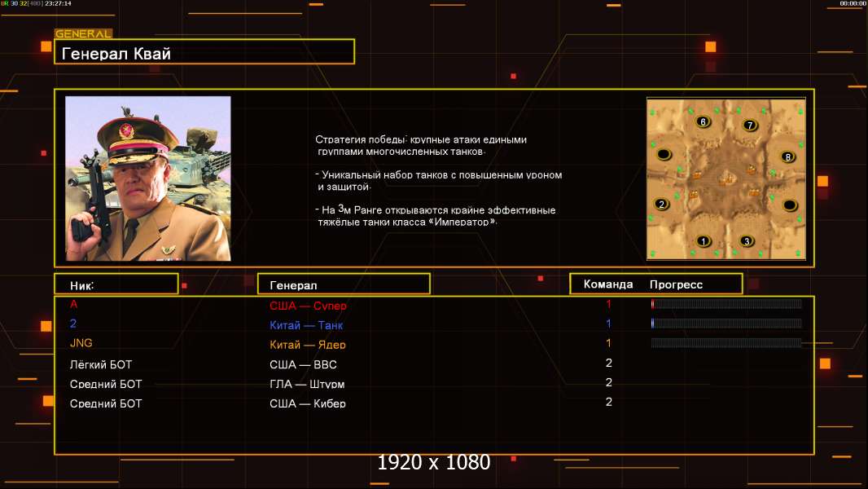Click the "Команда" column header
The image size is (868, 489).
click(x=608, y=284)
